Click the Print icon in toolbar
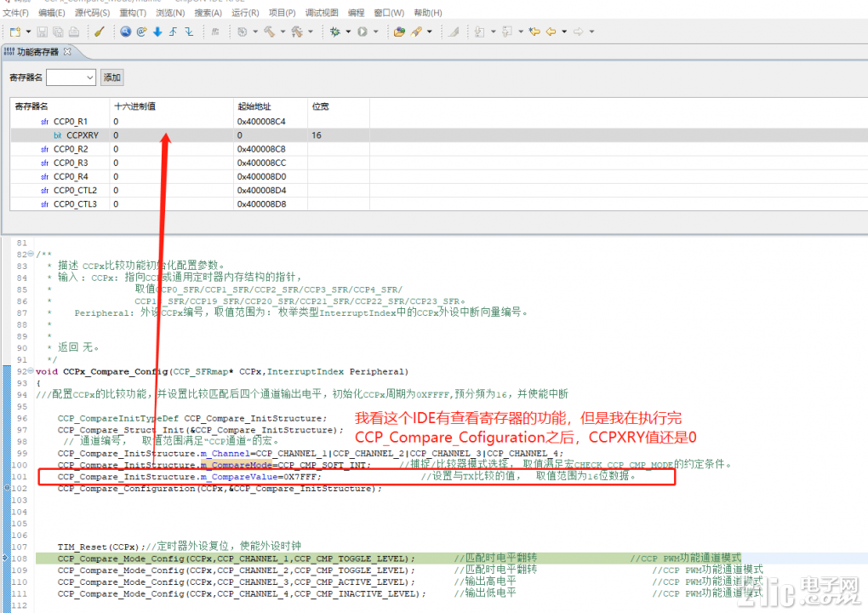868x613 pixels. 74,32
